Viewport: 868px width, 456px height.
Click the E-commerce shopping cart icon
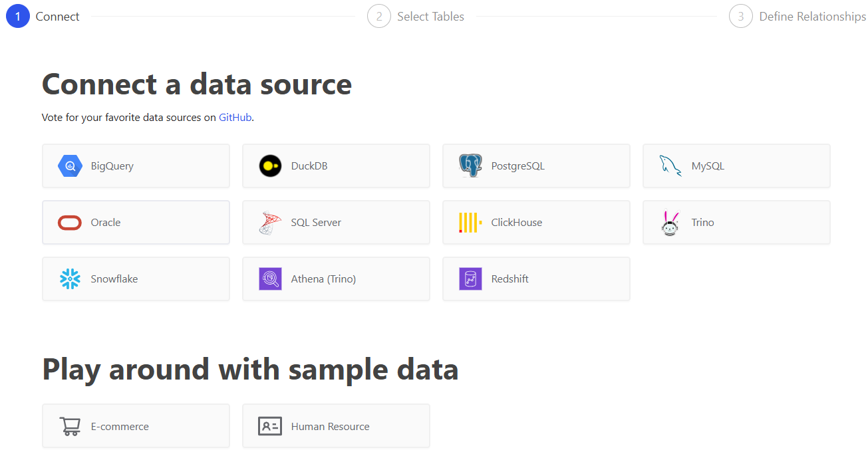point(70,427)
